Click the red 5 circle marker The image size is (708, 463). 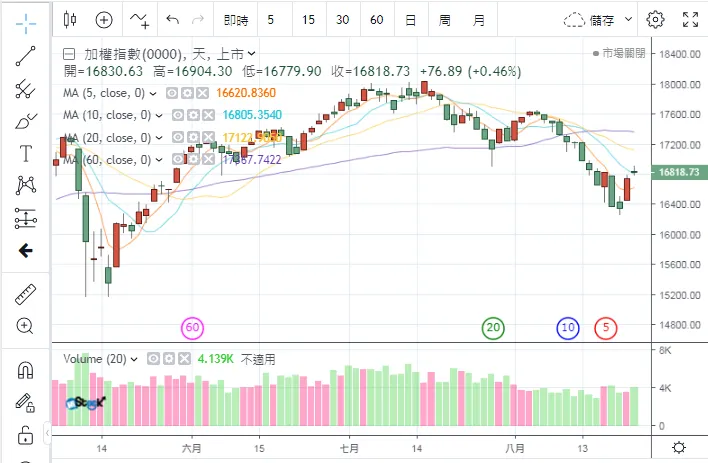click(606, 327)
